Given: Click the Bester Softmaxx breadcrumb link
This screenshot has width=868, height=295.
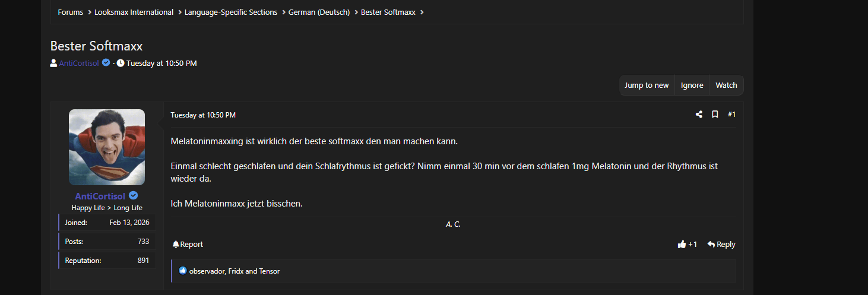Looking at the screenshot, I should tap(388, 12).
